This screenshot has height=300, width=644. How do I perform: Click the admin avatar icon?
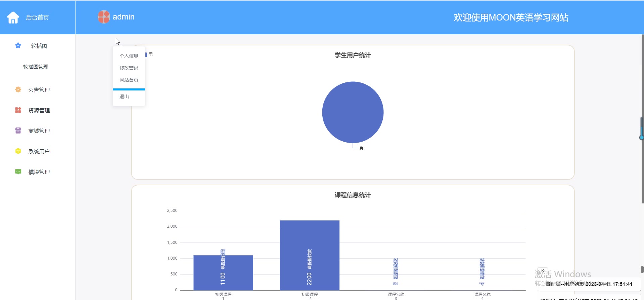[x=104, y=17]
